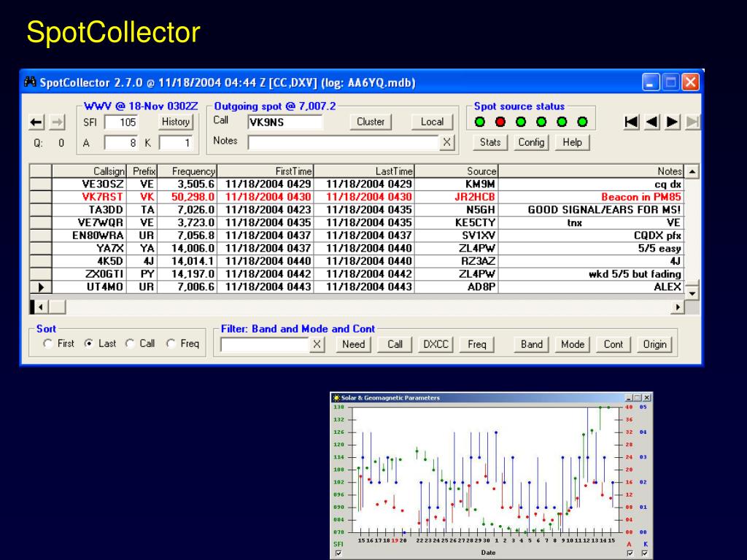Select callsign VK7RST in the spot table

102,197
